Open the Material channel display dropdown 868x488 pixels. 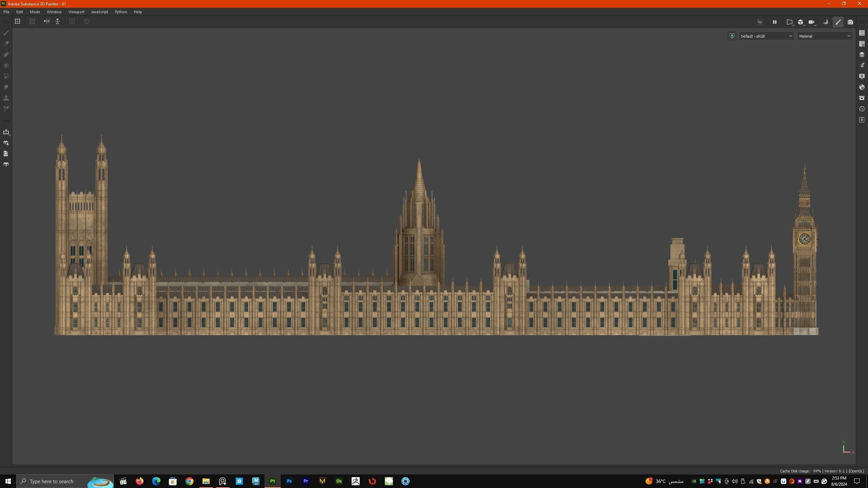(825, 36)
